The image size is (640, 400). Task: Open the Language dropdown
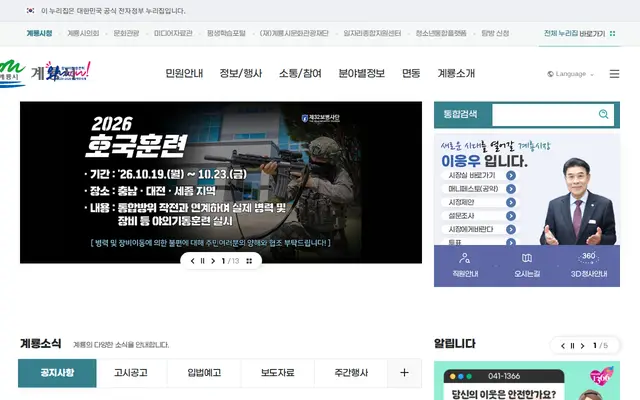(x=570, y=74)
